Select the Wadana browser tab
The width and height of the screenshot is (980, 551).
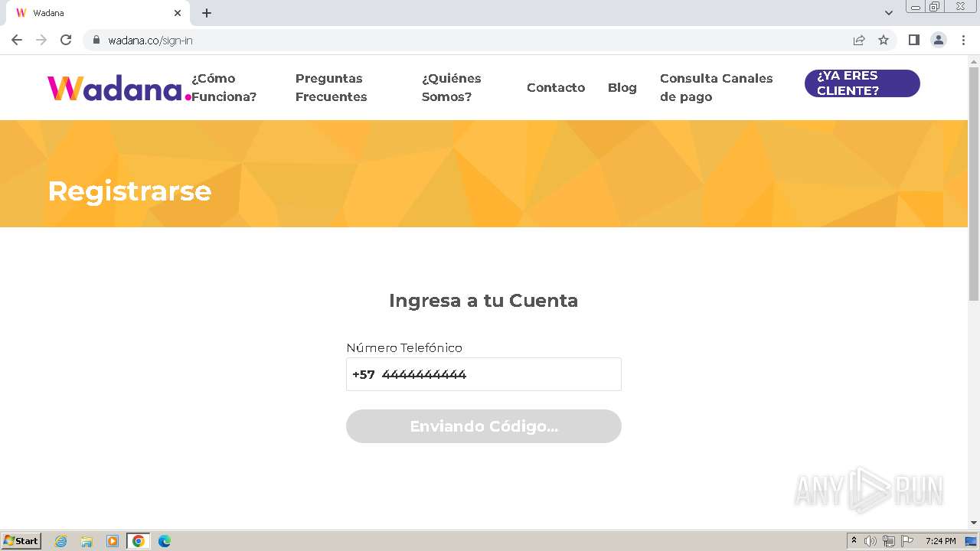click(x=98, y=13)
